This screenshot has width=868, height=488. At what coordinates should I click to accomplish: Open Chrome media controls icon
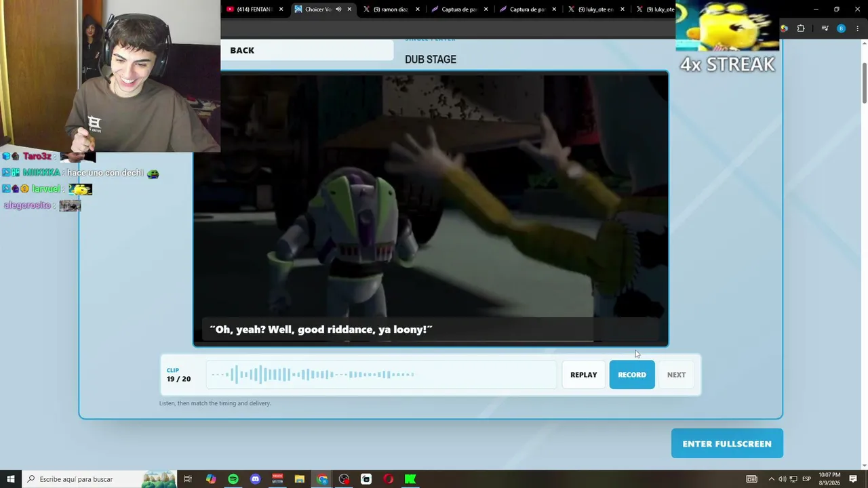[x=825, y=28]
